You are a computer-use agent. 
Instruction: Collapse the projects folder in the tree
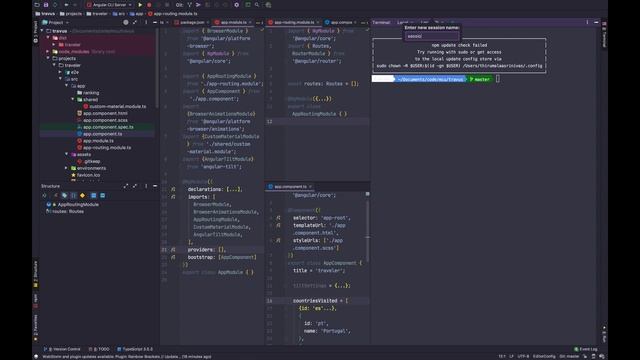pos(48,58)
